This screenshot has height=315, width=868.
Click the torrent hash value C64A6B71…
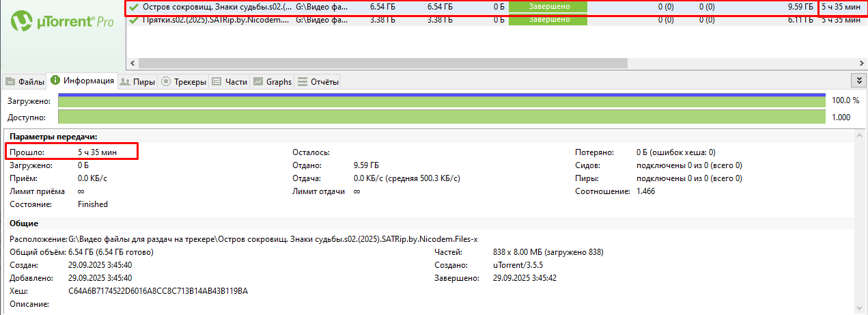click(158, 291)
